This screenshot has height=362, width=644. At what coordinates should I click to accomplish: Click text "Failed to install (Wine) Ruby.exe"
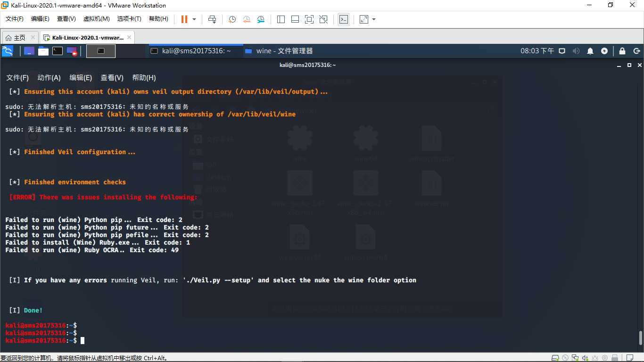(x=67, y=242)
